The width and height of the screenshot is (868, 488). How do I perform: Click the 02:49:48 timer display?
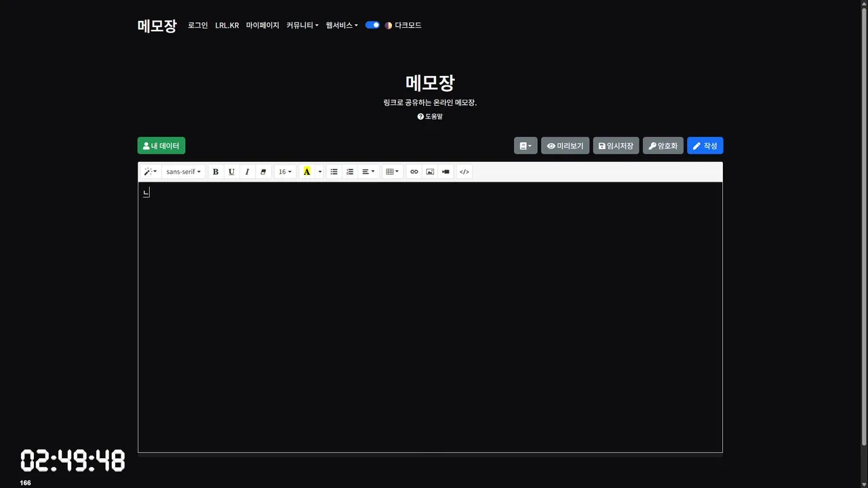(x=73, y=461)
